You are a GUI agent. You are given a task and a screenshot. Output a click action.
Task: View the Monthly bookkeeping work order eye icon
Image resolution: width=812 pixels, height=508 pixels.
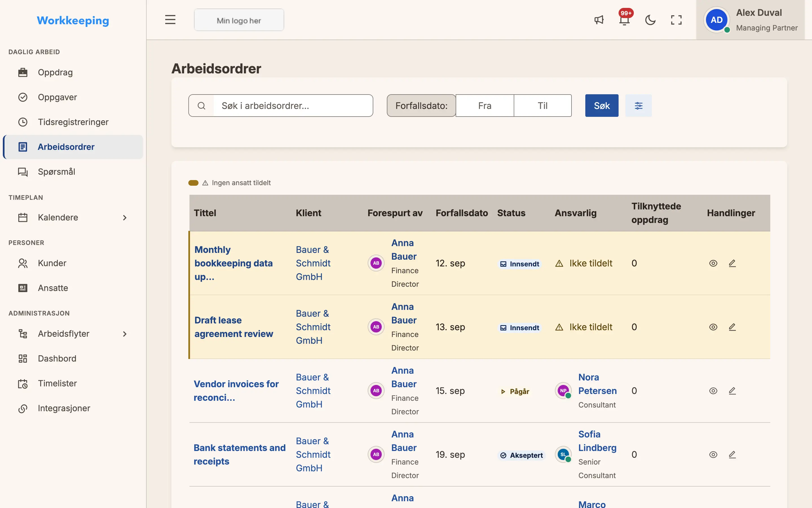(x=713, y=263)
